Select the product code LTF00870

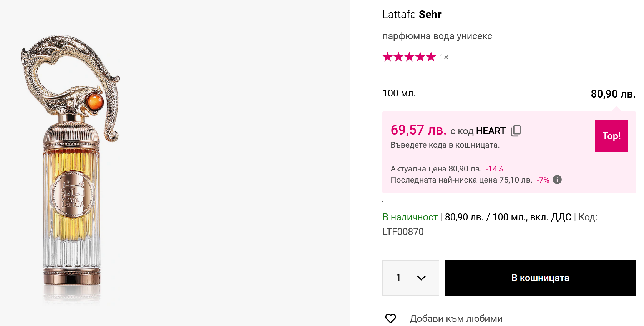pos(403,231)
